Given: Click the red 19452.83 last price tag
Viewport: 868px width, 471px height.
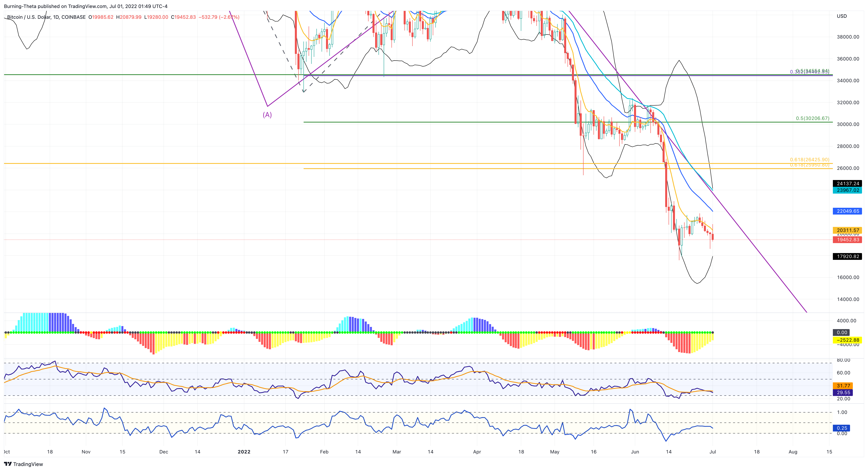Looking at the screenshot, I should tap(847, 240).
